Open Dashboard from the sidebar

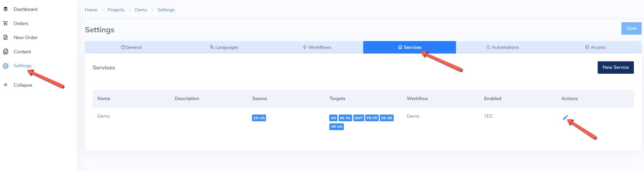[x=26, y=9]
